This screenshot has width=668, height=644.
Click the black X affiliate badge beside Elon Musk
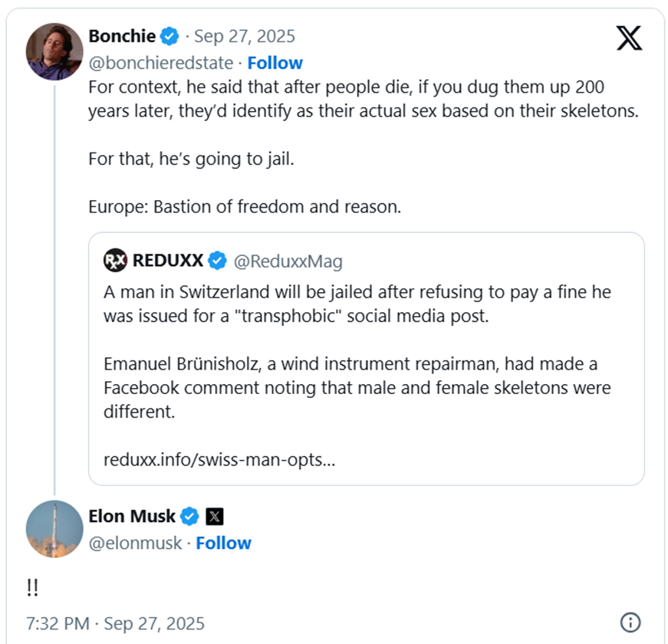(x=215, y=517)
